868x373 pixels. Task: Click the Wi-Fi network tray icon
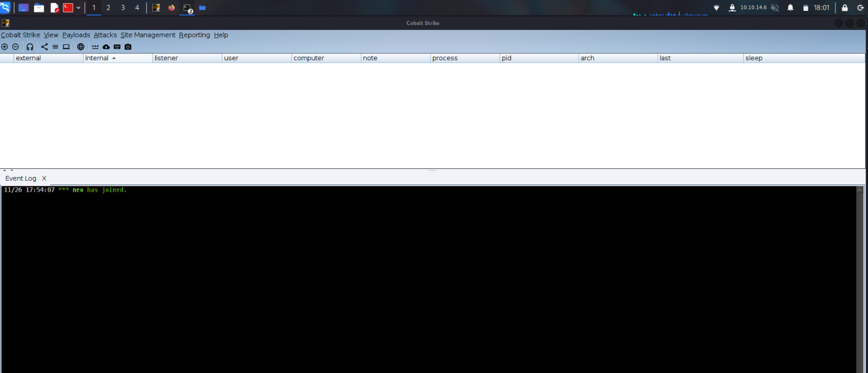716,8
